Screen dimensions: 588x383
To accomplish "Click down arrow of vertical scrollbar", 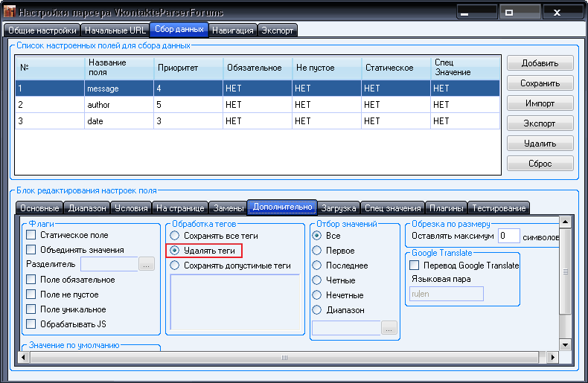I will (x=565, y=344).
